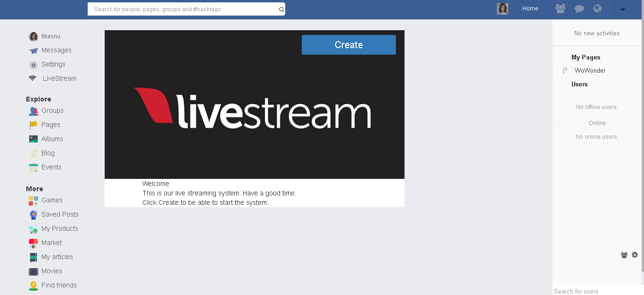Click the LiveStream wifi icon

[x=32, y=78]
